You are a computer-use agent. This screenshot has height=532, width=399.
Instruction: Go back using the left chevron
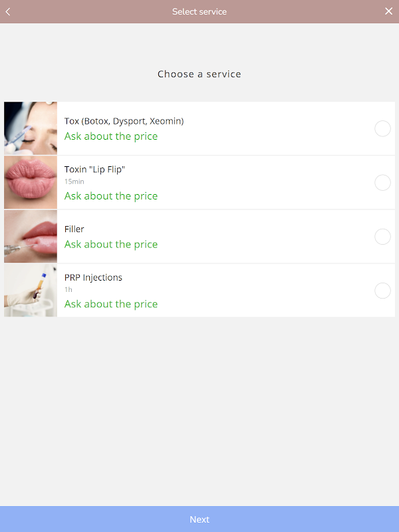(8, 11)
